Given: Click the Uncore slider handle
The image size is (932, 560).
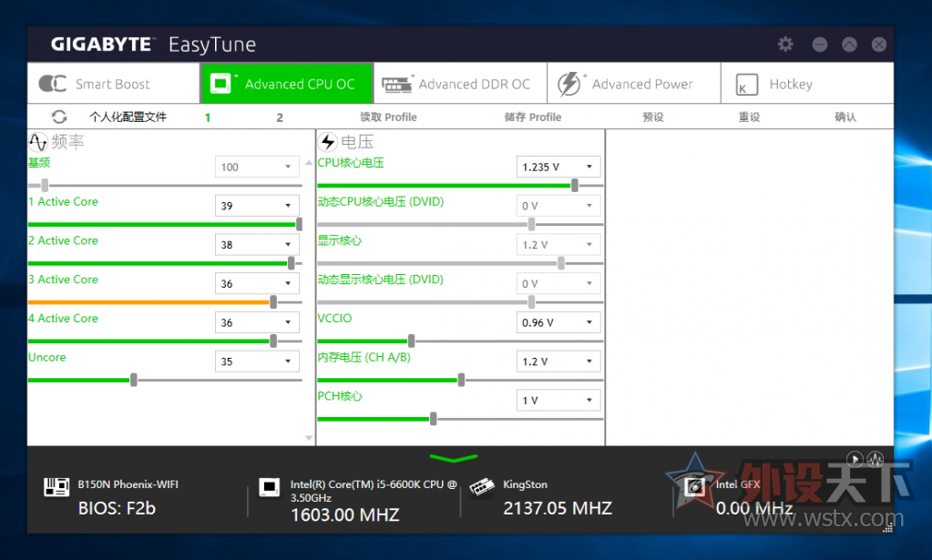Looking at the screenshot, I should coord(134,380).
